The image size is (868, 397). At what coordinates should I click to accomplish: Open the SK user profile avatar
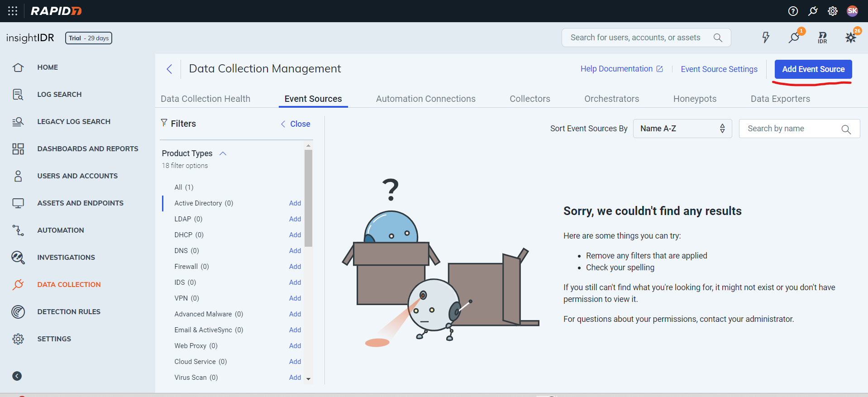coord(853,11)
